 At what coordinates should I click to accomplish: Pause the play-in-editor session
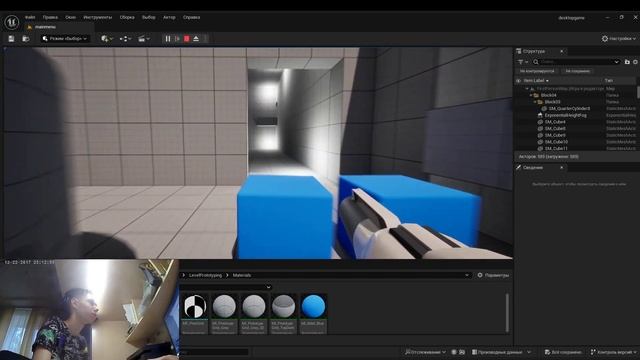pos(168,39)
